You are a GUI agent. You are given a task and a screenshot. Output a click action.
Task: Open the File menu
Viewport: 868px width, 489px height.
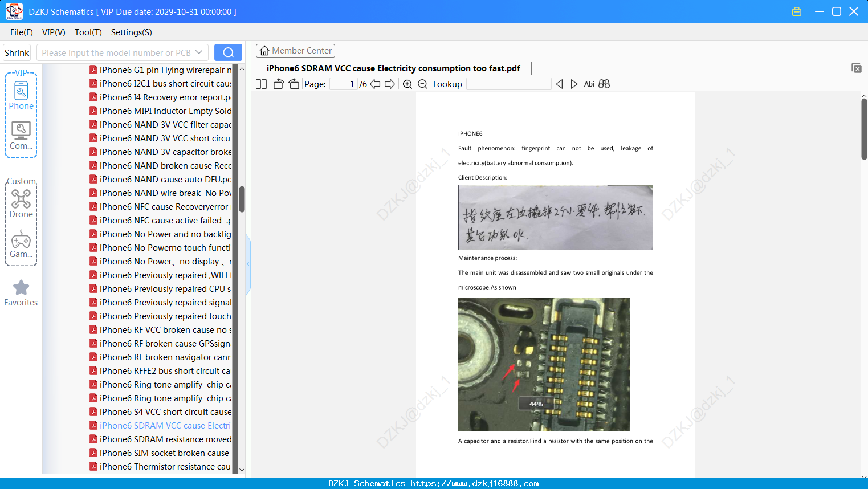pyautogui.click(x=22, y=32)
